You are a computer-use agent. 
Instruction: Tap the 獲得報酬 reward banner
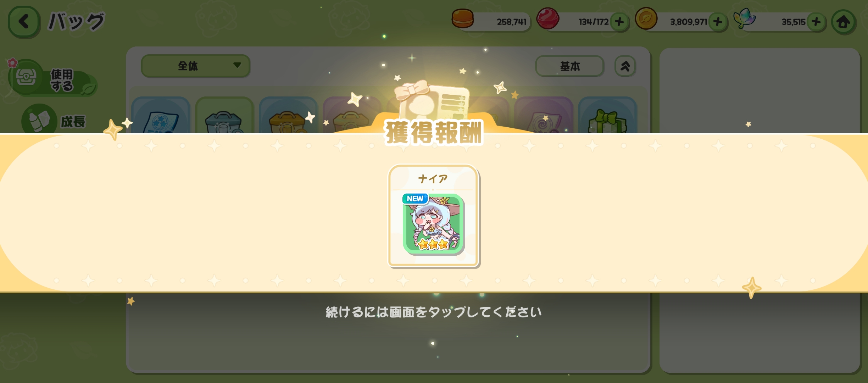(434, 133)
